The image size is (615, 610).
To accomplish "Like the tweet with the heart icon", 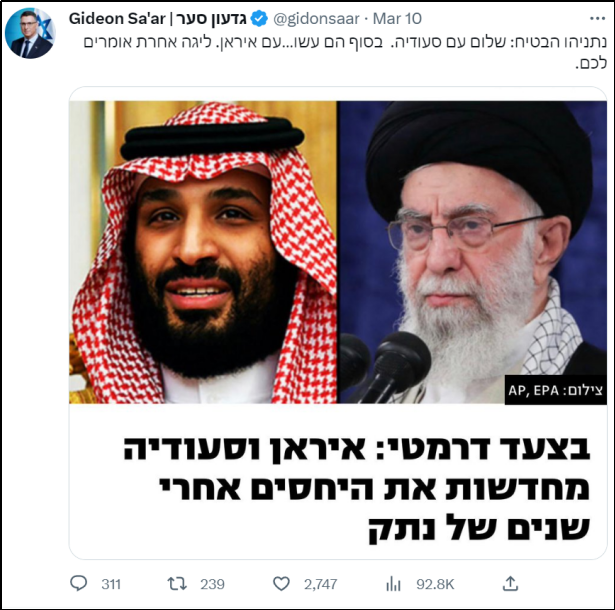I will [281, 584].
